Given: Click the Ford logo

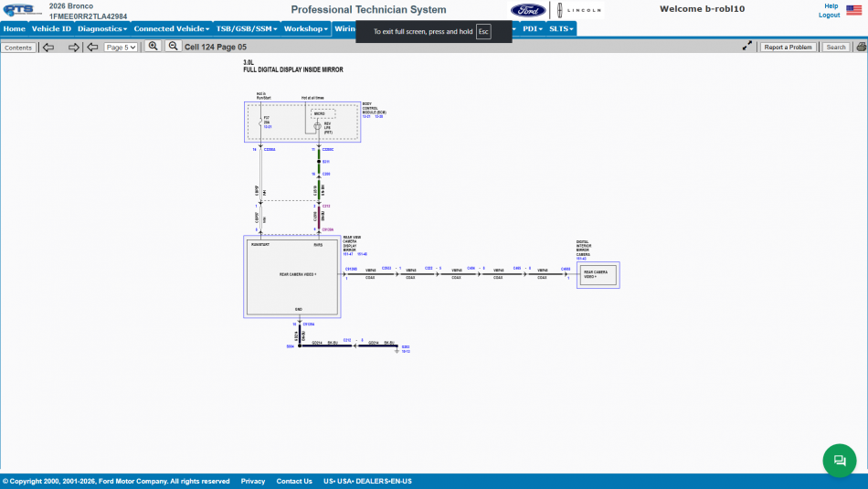Looking at the screenshot, I should click(x=528, y=10).
